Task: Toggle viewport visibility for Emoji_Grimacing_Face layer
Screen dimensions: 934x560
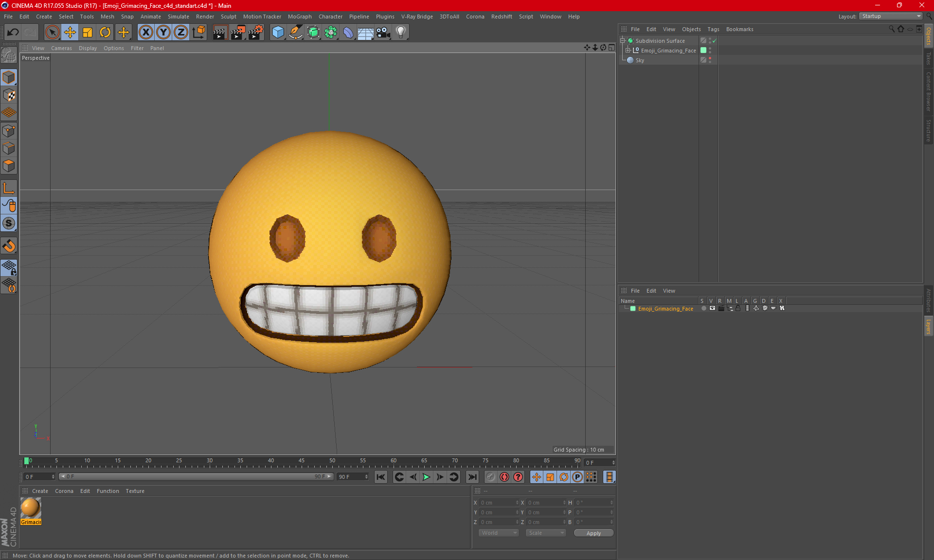Action: (712, 308)
